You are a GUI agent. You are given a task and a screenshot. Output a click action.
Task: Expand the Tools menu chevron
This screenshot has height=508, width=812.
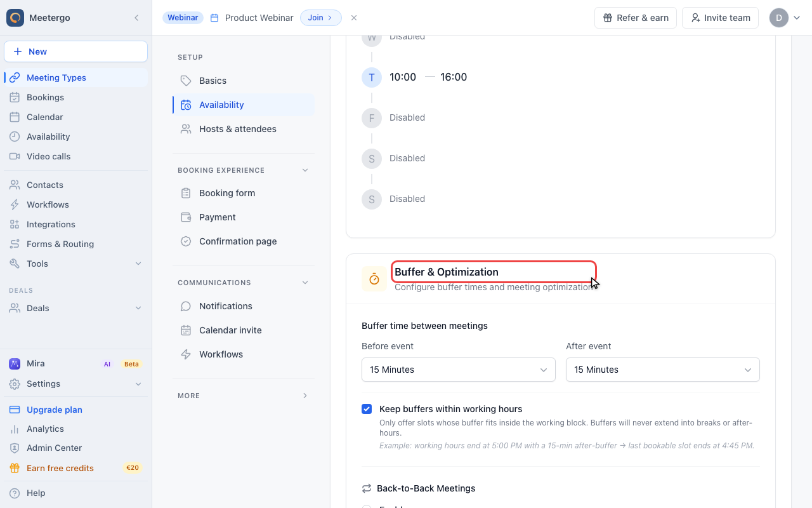point(138,264)
